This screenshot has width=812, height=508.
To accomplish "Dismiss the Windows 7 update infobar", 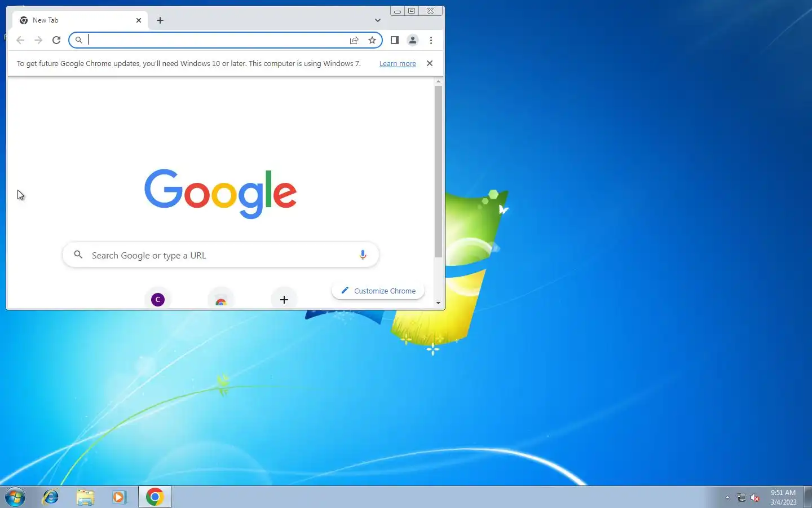I will pyautogui.click(x=430, y=63).
